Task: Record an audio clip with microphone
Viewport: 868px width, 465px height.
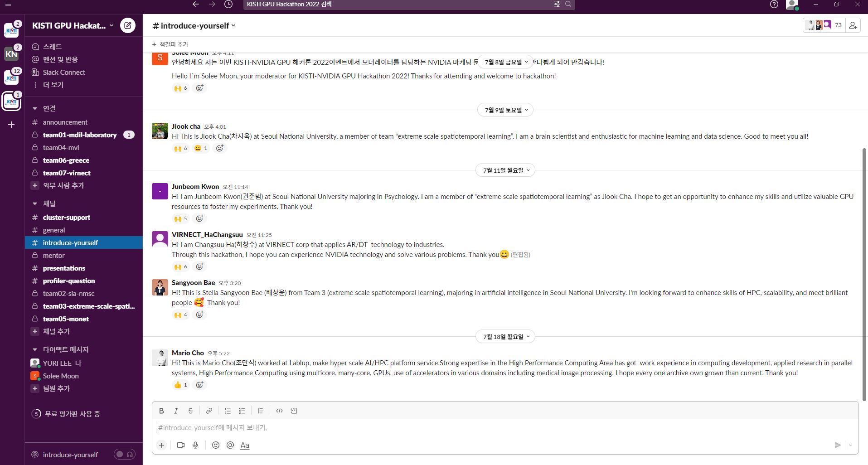Action: [x=195, y=445]
